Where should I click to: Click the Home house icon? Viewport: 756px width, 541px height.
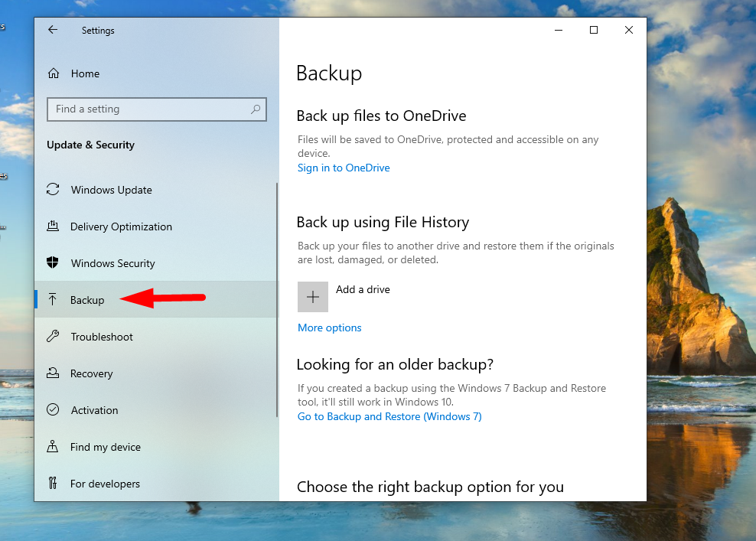[54, 73]
